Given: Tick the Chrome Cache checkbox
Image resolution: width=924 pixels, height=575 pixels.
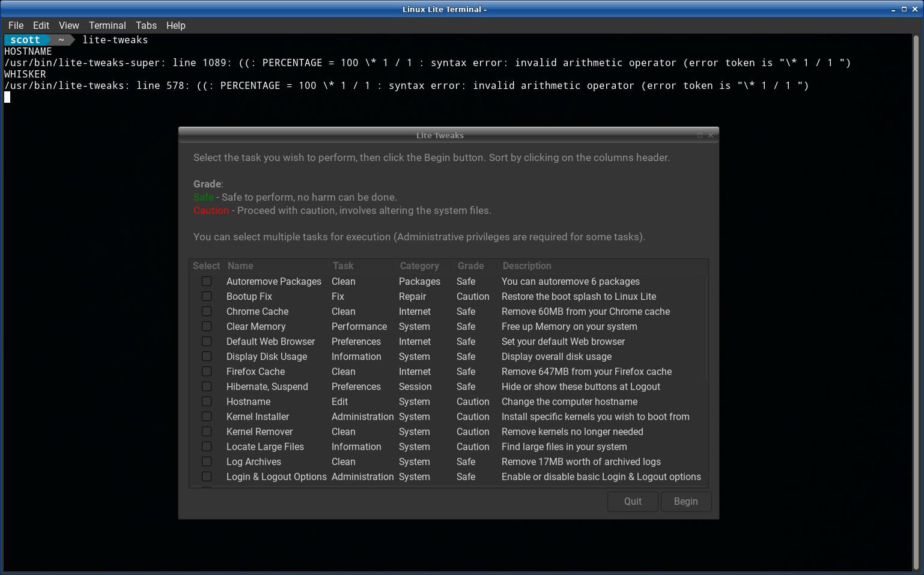Looking at the screenshot, I should (207, 311).
